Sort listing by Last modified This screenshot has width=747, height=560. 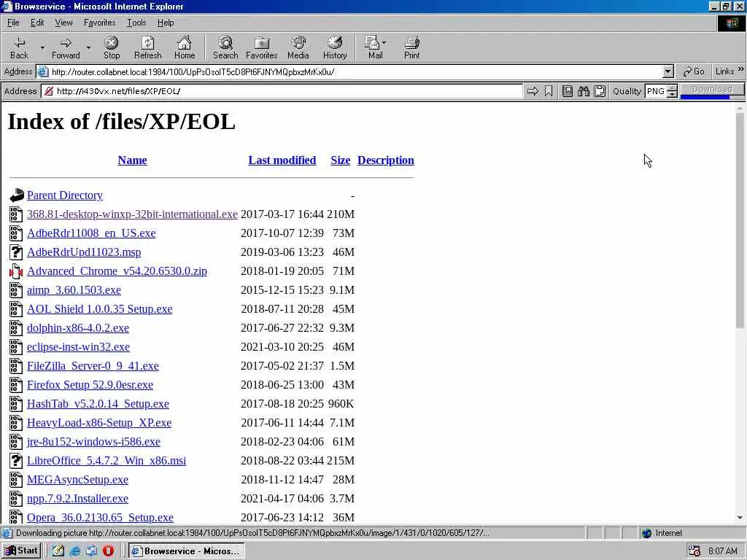tap(282, 160)
